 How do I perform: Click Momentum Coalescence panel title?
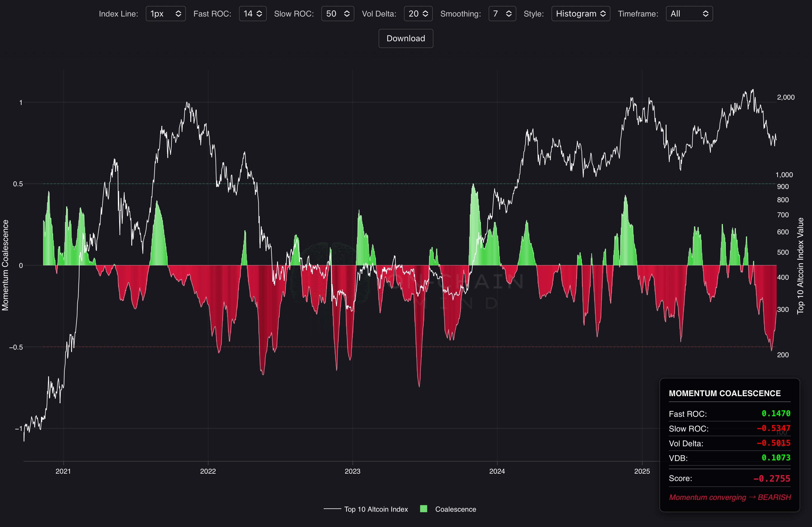724,393
